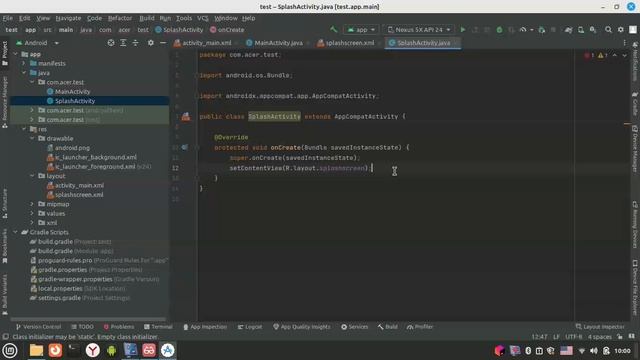Viewport: 640px width, 360px height.
Task: Open the Wi-Fi network tray icon
Action: tap(582, 351)
